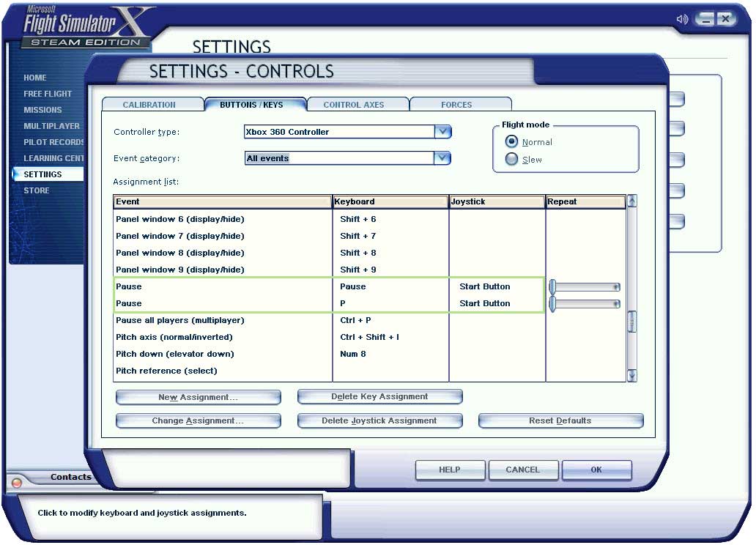Image resolution: width=756 pixels, height=545 pixels.
Task: Click the Joystick column header
Action: click(497, 201)
